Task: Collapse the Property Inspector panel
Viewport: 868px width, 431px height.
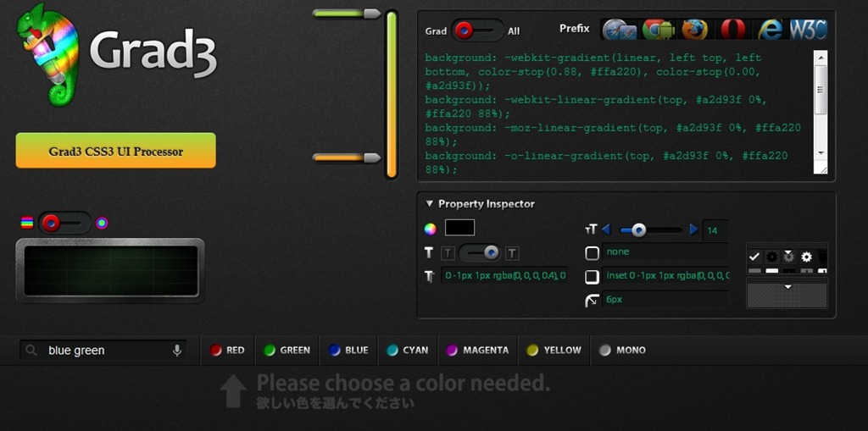Action: point(430,204)
